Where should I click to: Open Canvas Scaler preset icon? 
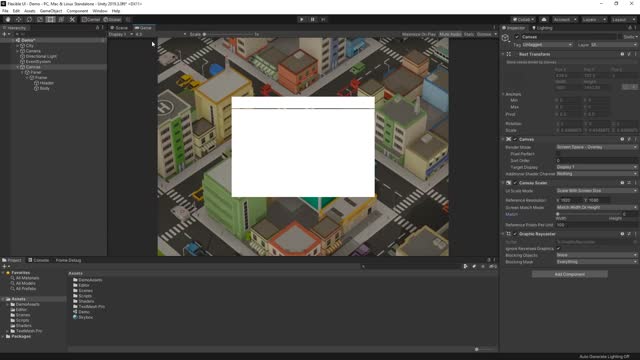[629, 183]
